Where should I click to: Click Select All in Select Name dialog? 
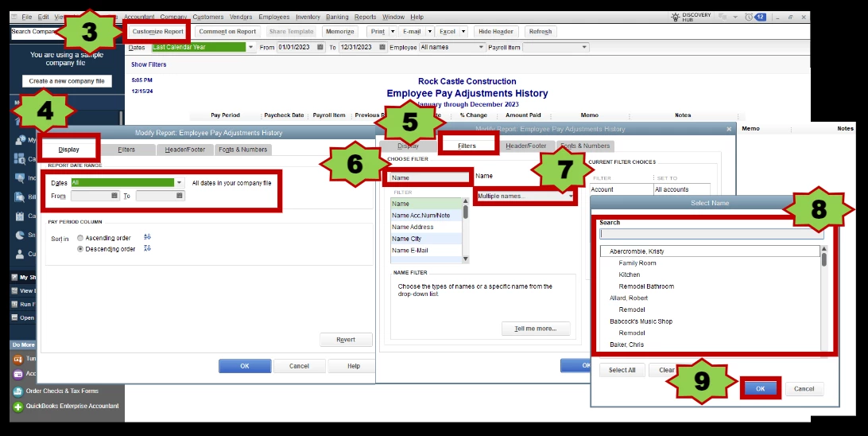coord(622,370)
